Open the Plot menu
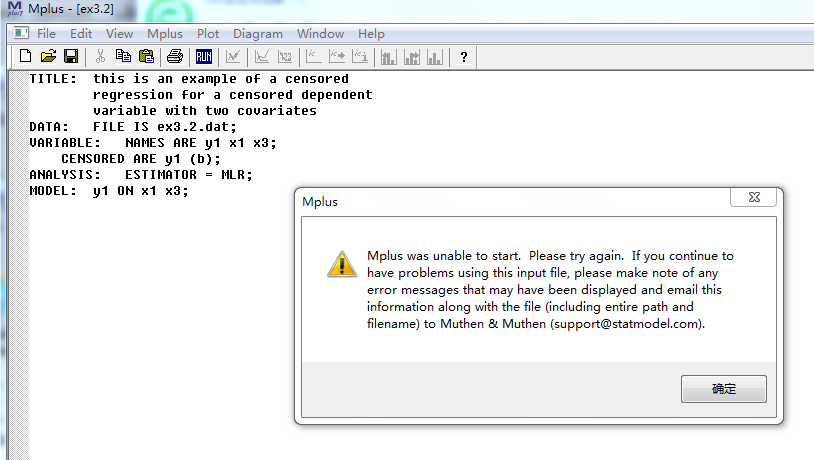 pos(208,34)
